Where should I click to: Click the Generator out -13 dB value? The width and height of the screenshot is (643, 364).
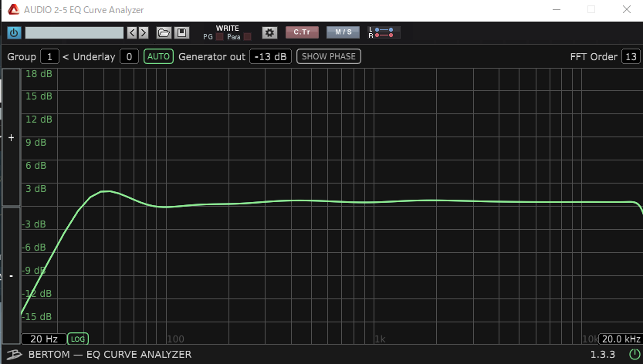point(270,56)
